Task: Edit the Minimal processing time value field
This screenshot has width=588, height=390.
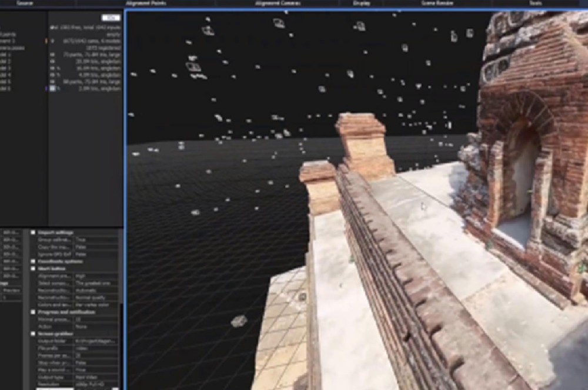Action: (x=96, y=319)
